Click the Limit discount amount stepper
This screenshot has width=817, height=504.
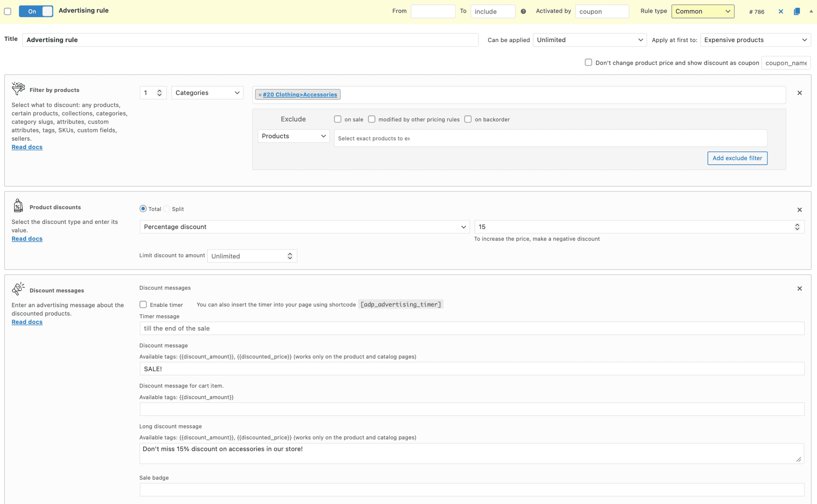click(290, 256)
